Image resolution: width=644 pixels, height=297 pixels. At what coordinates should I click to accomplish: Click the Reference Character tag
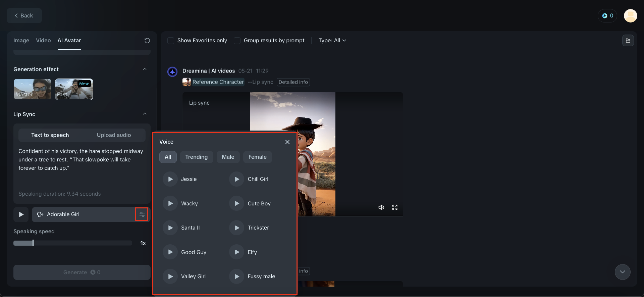(218, 82)
